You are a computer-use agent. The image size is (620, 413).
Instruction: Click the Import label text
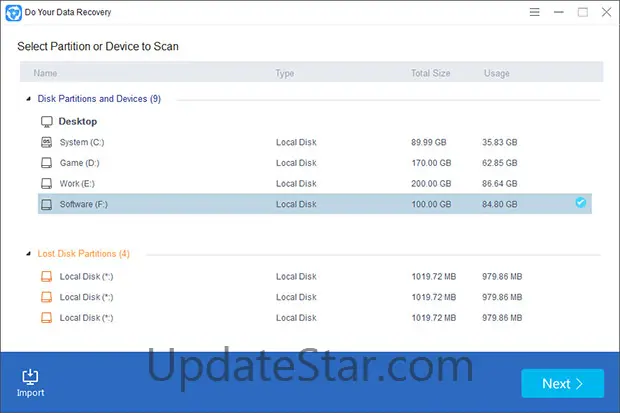30,393
